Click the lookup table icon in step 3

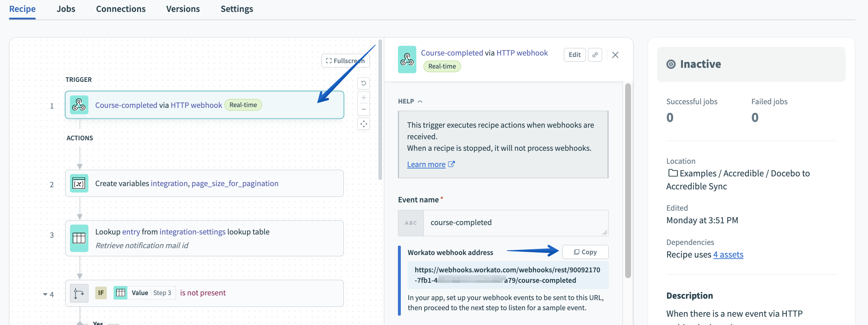[79, 238]
